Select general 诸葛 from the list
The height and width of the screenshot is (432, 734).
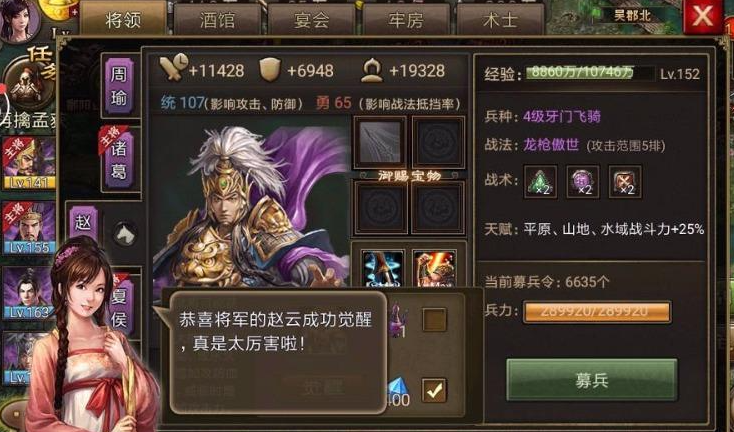[x=119, y=158]
